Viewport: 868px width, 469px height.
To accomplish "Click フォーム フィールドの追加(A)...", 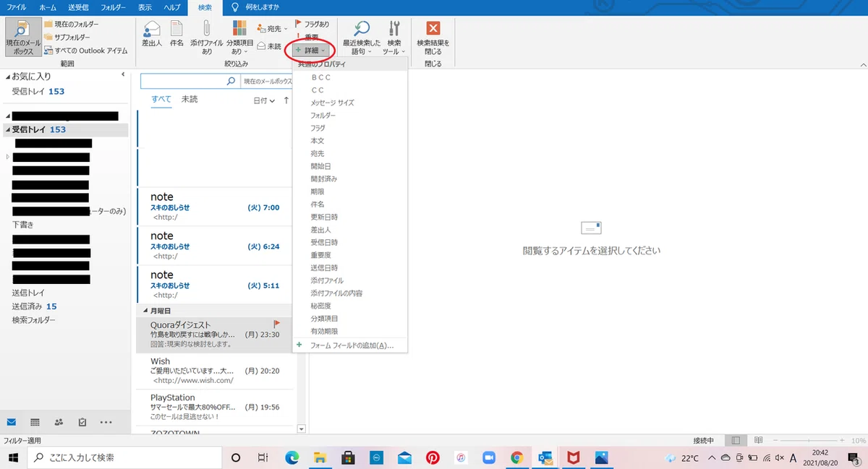I will (350, 345).
